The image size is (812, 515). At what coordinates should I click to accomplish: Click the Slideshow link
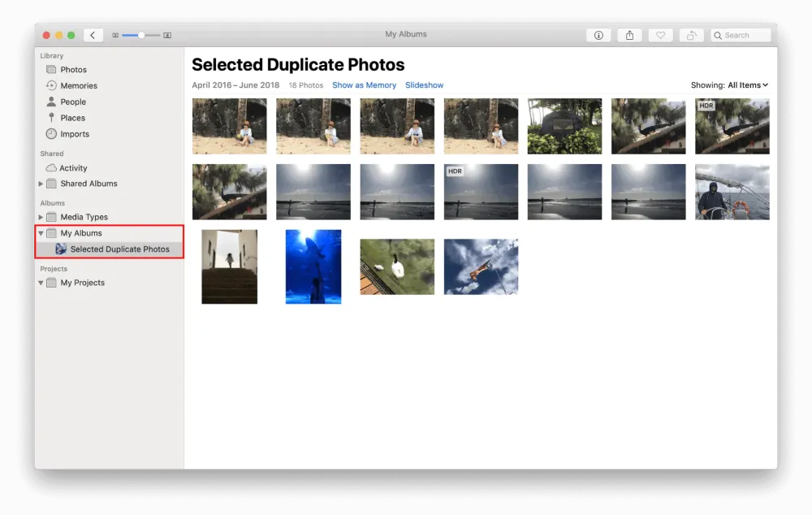424,85
